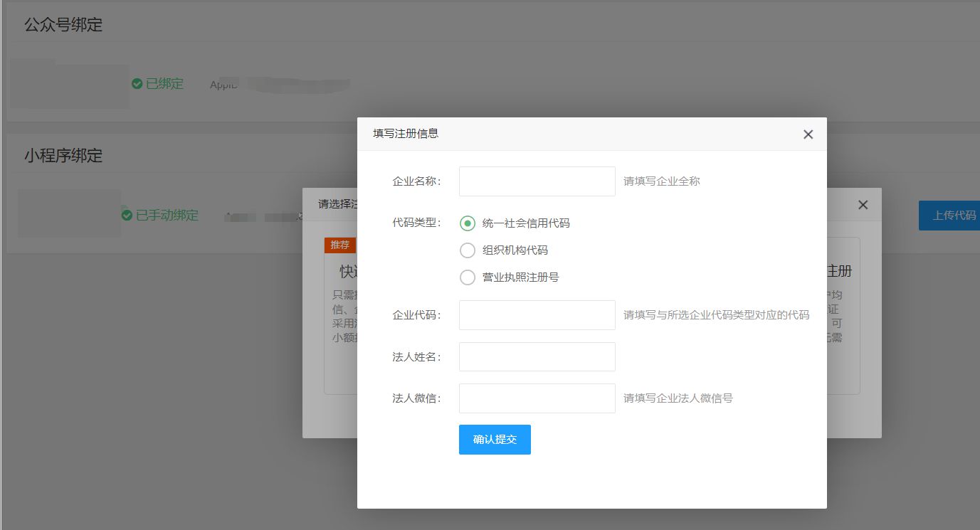Close the 填写注册信息 dialog

point(808,134)
